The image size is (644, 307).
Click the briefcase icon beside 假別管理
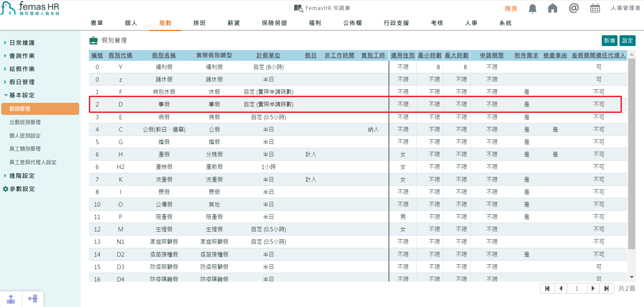(93, 40)
